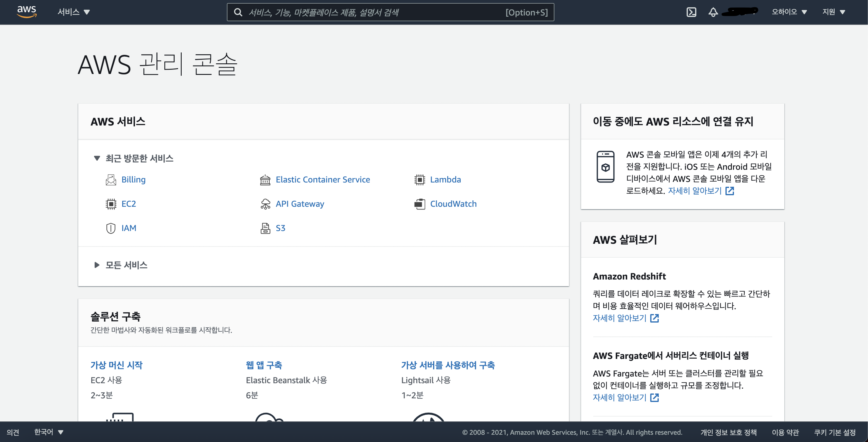Click the EC2 chip icon
Viewport: 868px width, 442px height.
111,204
